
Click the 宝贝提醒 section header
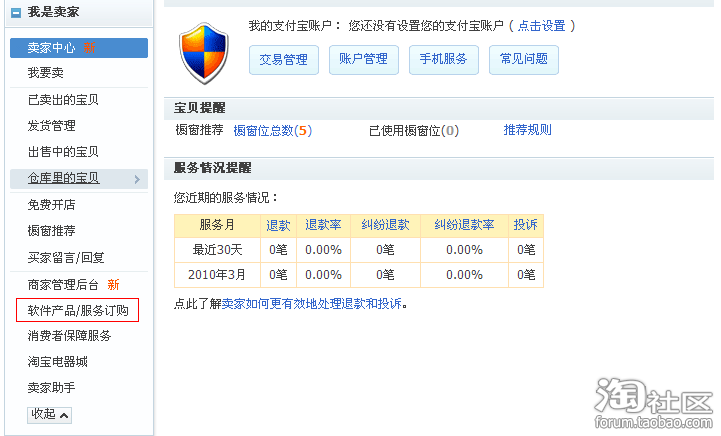(x=200, y=108)
